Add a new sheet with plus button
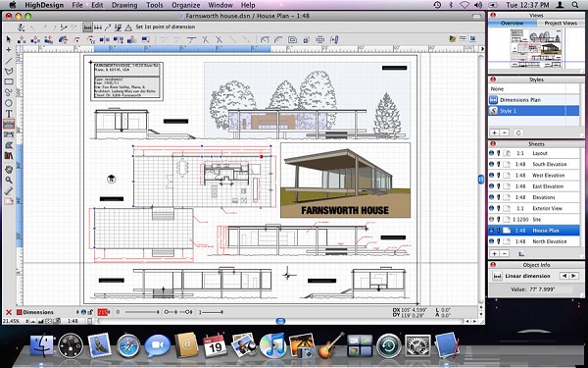This screenshot has width=588, height=368. click(494, 254)
